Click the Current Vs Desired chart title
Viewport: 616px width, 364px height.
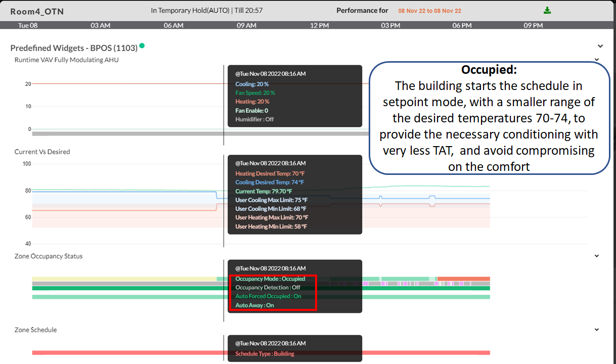tap(42, 152)
